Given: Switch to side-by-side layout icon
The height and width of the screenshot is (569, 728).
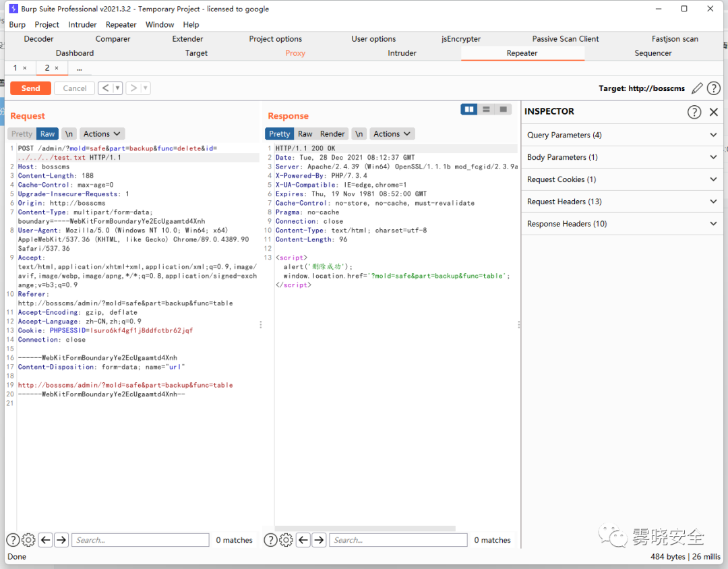Looking at the screenshot, I should click(469, 109).
